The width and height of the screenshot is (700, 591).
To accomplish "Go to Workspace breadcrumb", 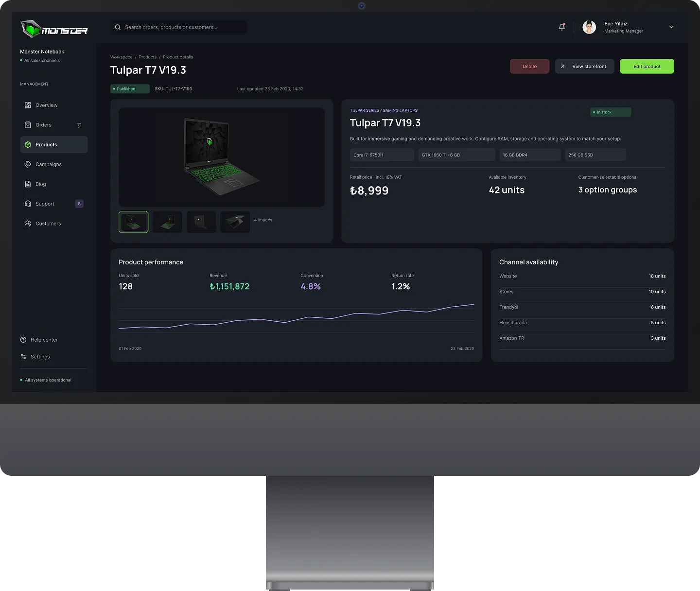I will [x=121, y=57].
